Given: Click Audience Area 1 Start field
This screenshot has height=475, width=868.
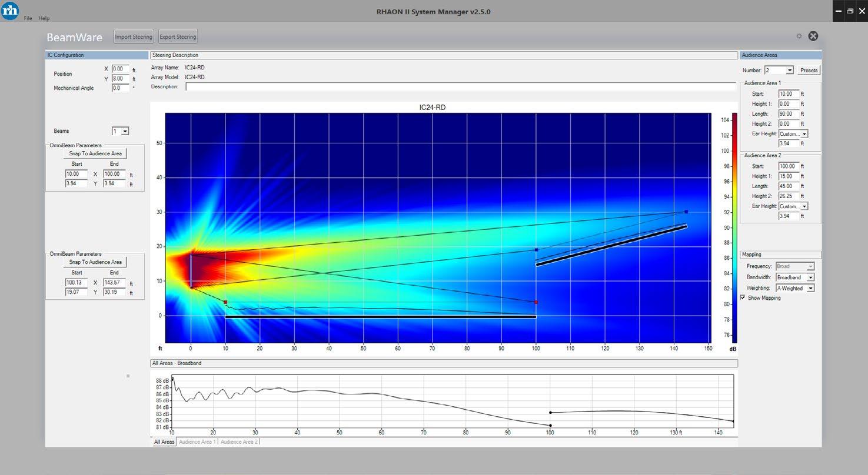Looking at the screenshot, I should tap(789, 94).
